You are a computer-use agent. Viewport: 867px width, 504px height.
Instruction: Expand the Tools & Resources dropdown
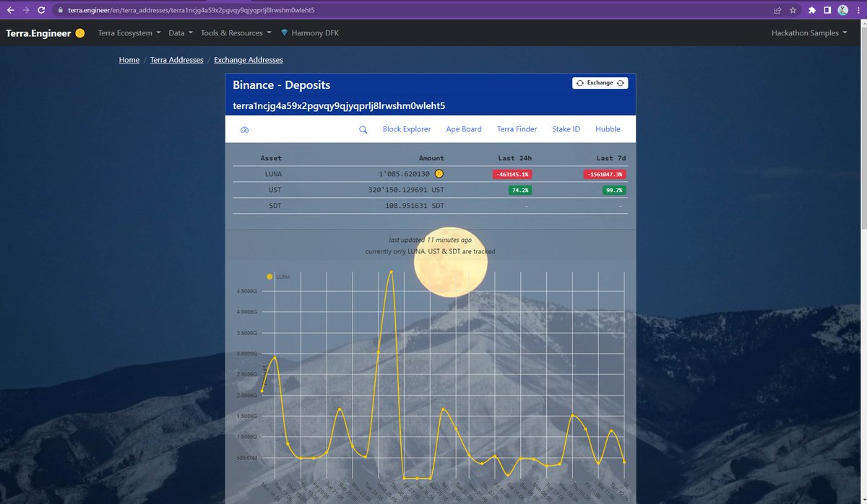(x=236, y=33)
